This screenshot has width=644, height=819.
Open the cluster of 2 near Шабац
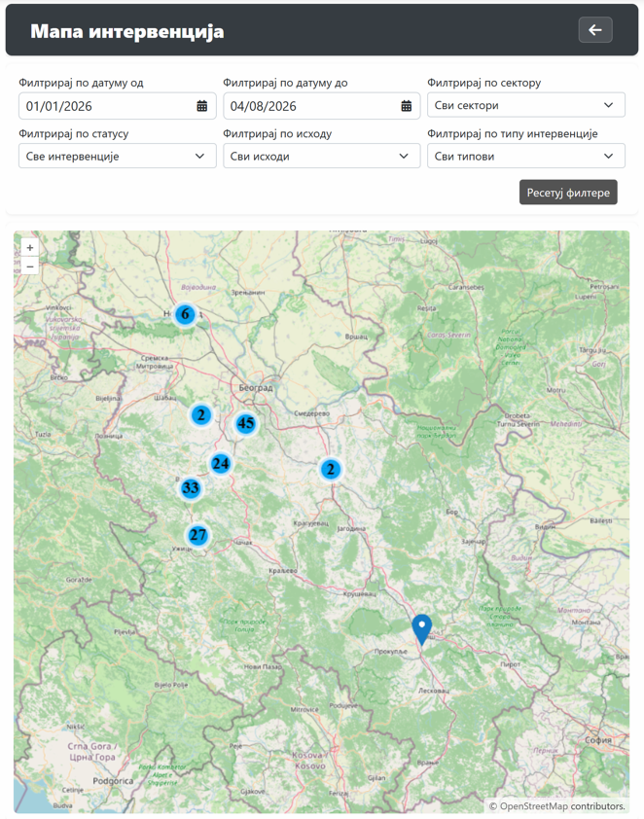pos(201,415)
